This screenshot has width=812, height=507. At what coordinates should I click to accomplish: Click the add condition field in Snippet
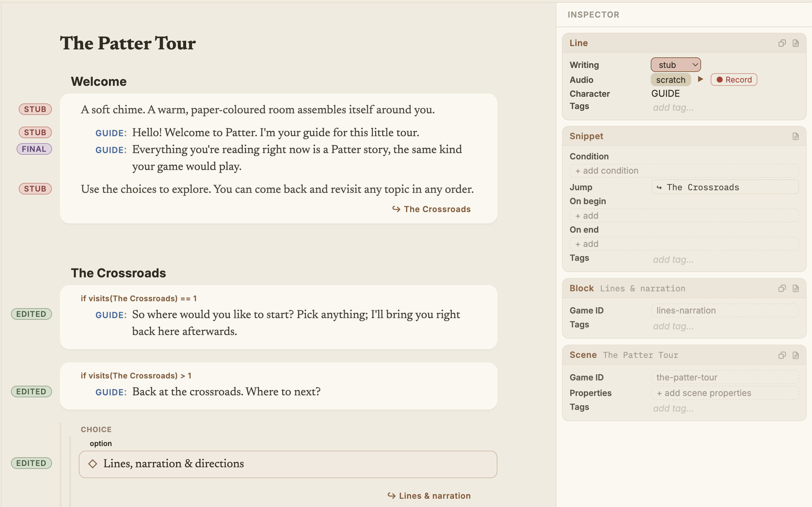[684, 171]
